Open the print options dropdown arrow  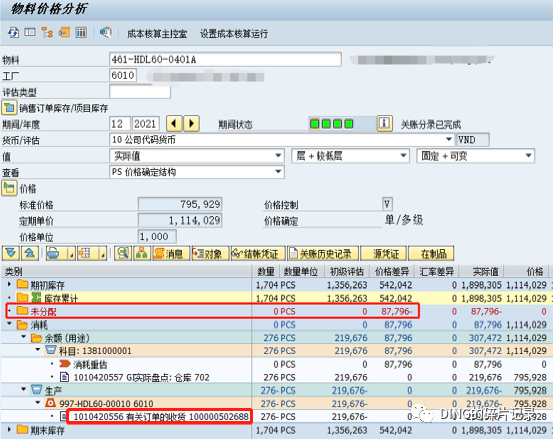pyautogui.click(x=71, y=254)
